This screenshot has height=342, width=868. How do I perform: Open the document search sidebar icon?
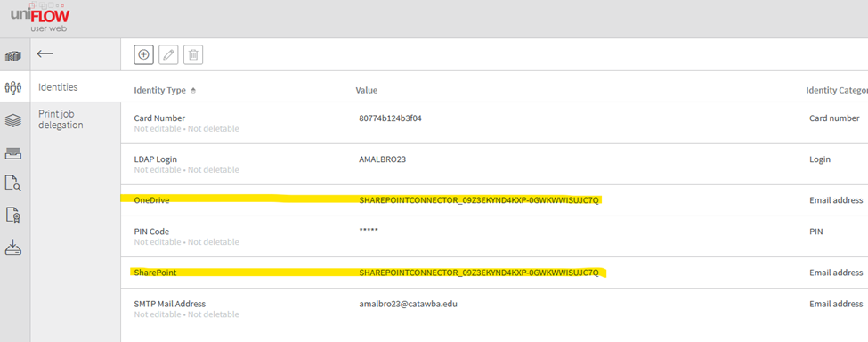(x=13, y=183)
